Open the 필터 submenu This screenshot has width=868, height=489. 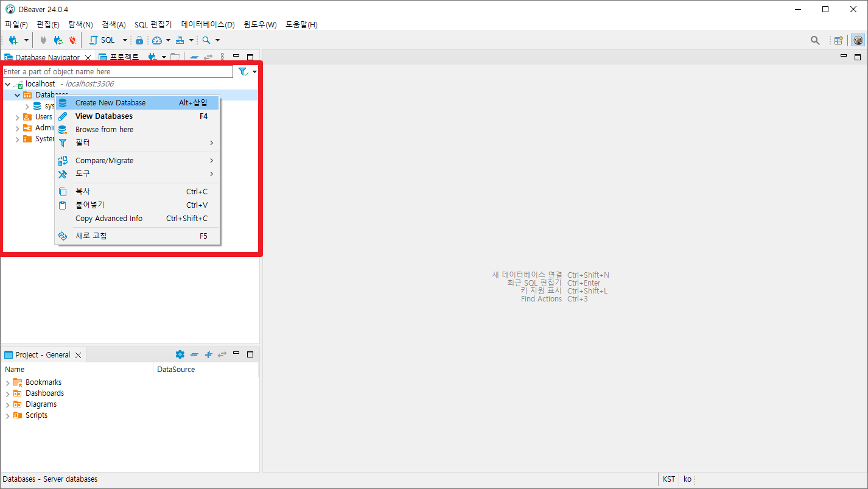(x=137, y=143)
